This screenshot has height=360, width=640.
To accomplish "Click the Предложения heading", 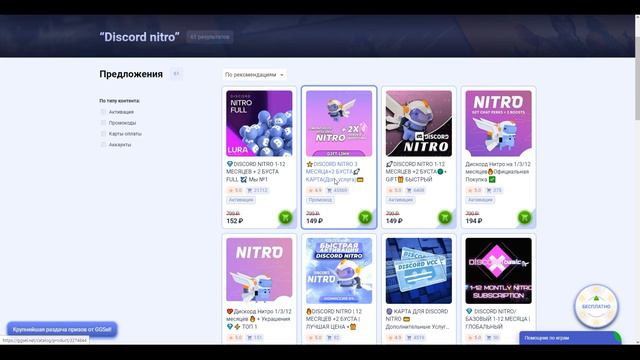I will [131, 74].
